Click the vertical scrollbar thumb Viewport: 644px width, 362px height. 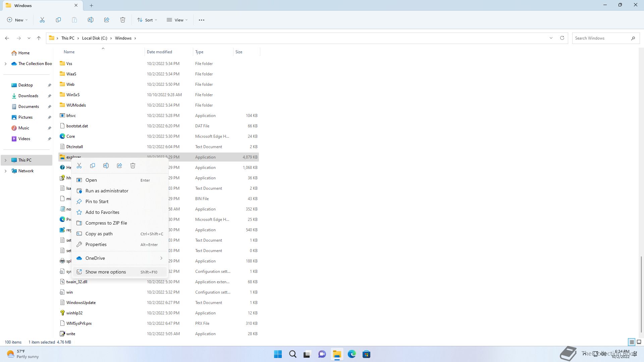click(641, 294)
